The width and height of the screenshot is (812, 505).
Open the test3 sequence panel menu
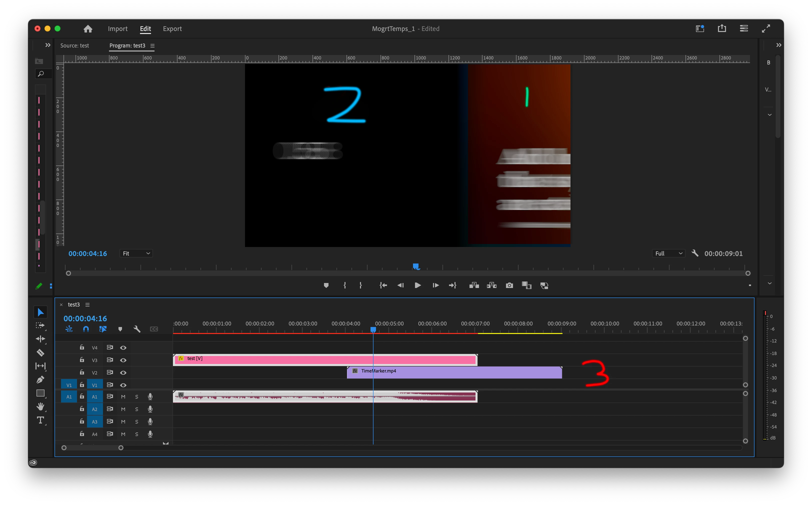(87, 305)
